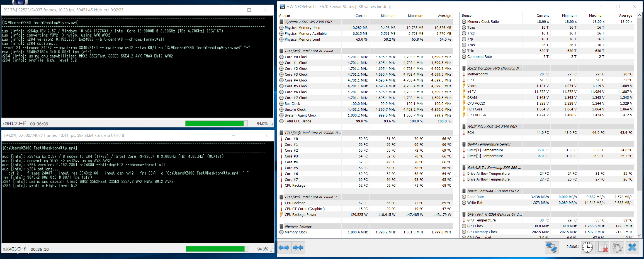Click the clock icon to reset timer
Image resolution: width=644 pixels, height=259 pixels.
[587, 247]
